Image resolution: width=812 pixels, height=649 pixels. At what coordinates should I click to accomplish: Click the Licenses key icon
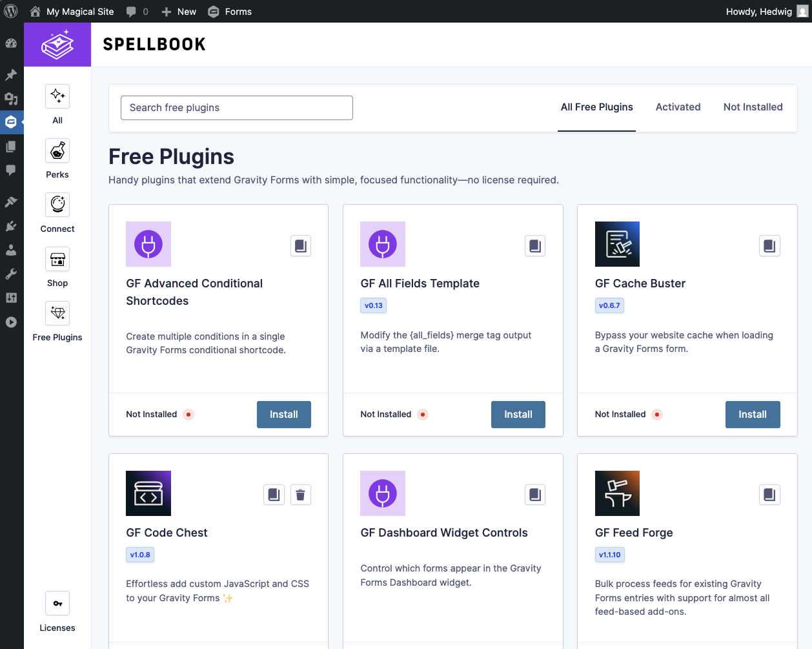click(x=57, y=603)
